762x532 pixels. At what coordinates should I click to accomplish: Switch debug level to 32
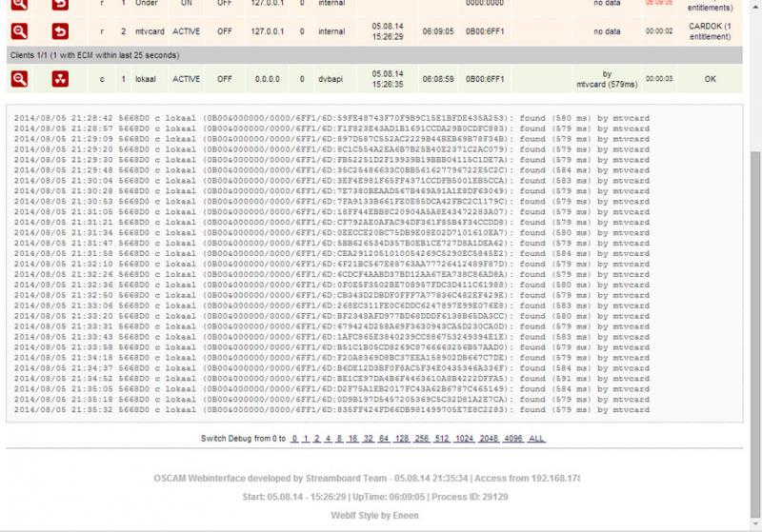click(369, 439)
